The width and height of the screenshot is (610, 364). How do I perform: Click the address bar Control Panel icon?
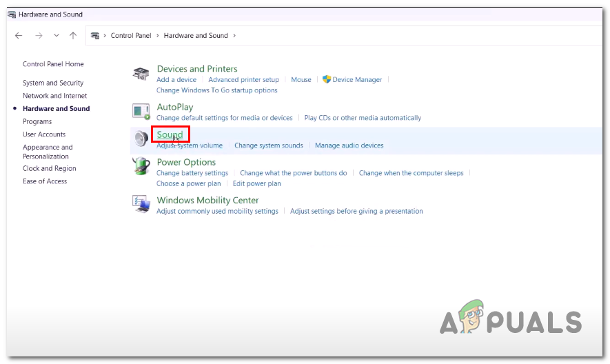(95, 35)
